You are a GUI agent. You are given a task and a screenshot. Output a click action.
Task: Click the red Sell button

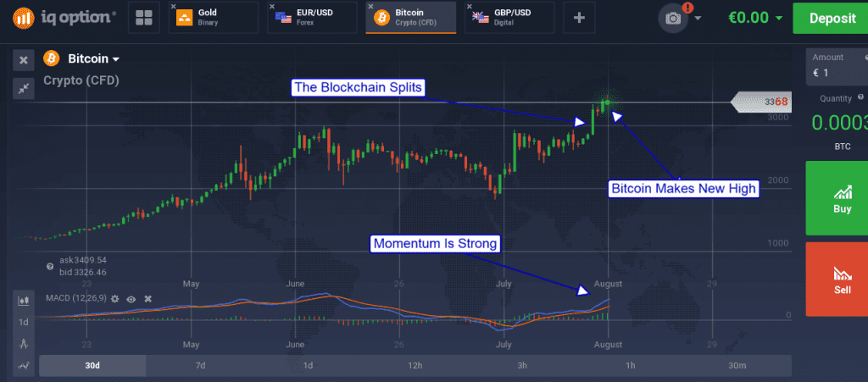click(x=837, y=280)
